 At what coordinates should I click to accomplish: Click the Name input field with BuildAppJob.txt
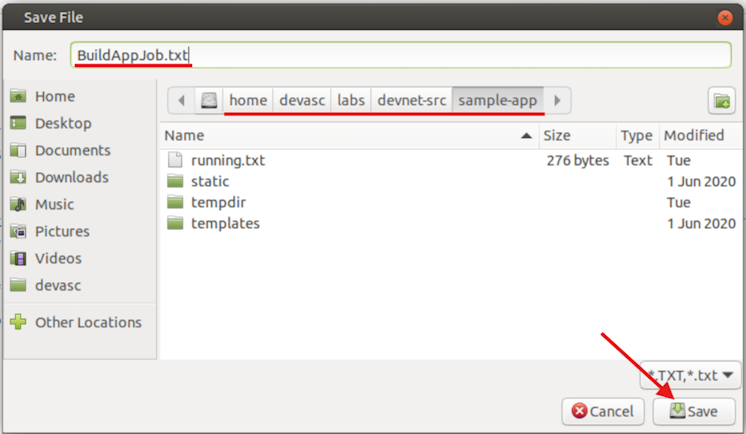point(400,54)
